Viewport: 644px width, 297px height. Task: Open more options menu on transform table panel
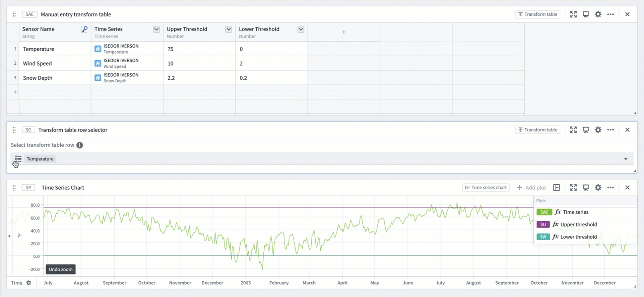pos(611,14)
